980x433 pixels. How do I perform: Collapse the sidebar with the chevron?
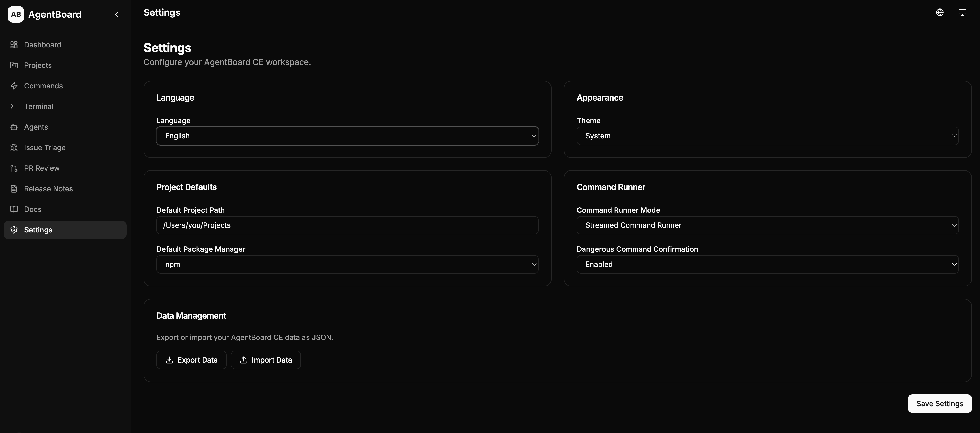tap(116, 14)
